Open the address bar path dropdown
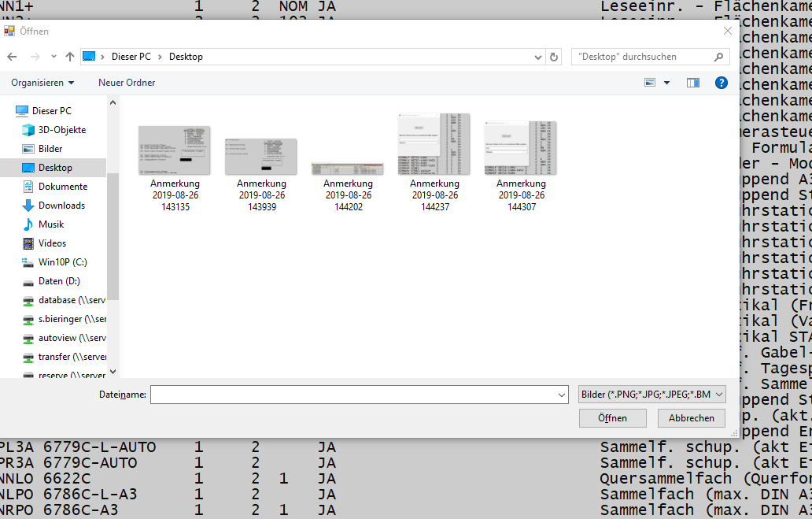This screenshot has height=519, width=812. [538, 57]
